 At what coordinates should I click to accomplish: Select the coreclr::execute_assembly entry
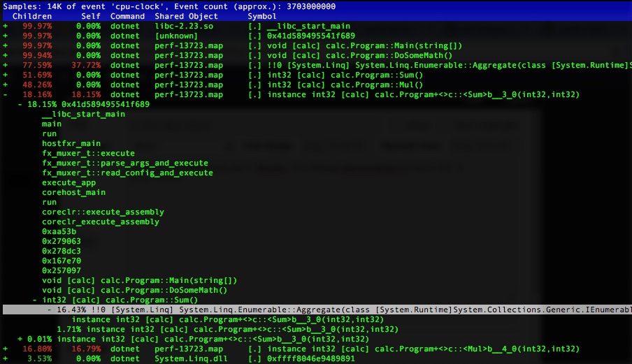(x=103, y=212)
